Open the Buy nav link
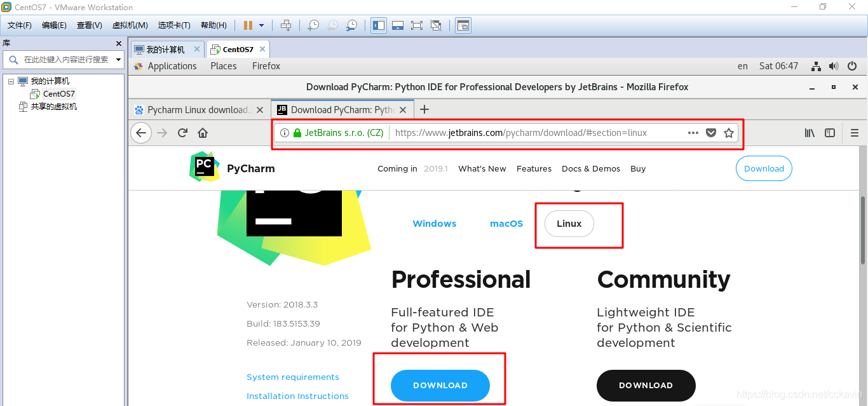This screenshot has height=406, width=868. [638, 169]
